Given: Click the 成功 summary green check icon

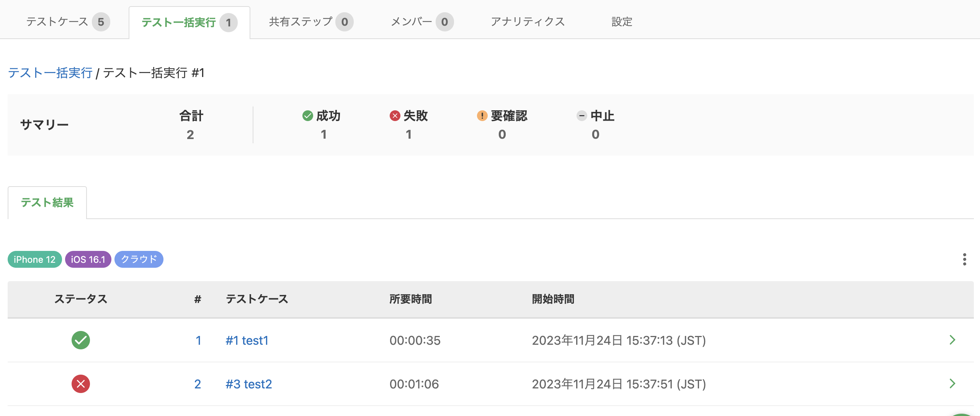Looking at the screenshot, I should tap(308, 115).
